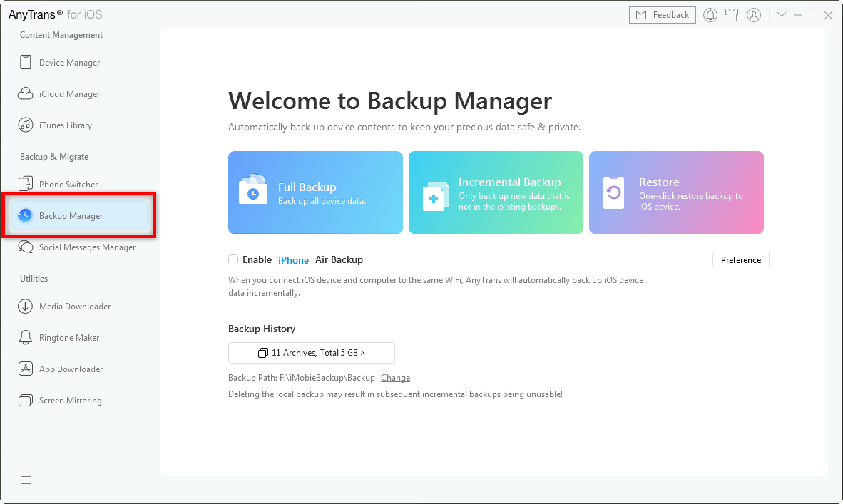Open theme settings via the t-shirt icon
The width and height of the screenshot is (843, 504).
tap(732, 14)
